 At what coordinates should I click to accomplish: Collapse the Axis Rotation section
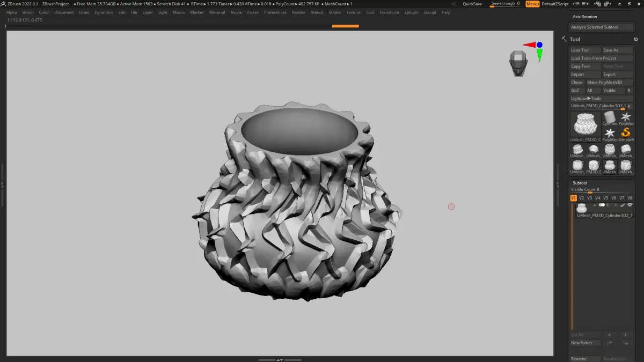[x=584, y=17]
